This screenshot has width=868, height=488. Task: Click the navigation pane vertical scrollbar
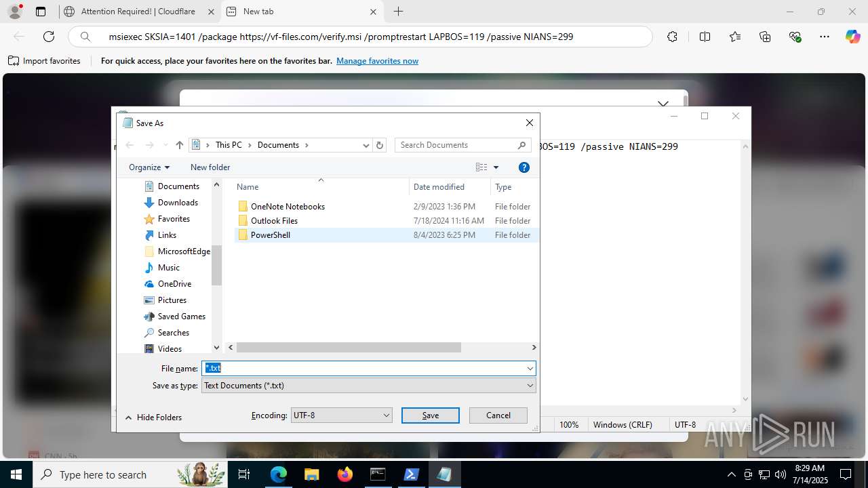pyautogui.click(x=217, y=266)
